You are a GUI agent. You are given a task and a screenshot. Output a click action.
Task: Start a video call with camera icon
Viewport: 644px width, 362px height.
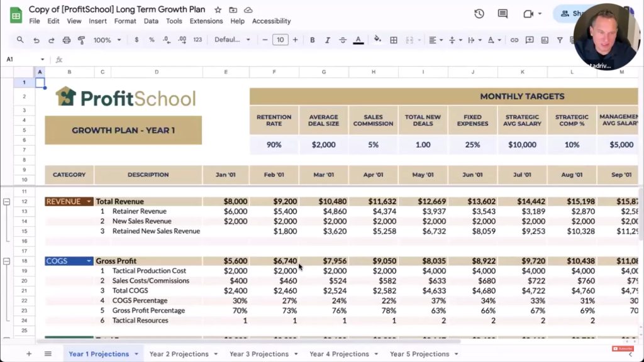tap(528, 14)
